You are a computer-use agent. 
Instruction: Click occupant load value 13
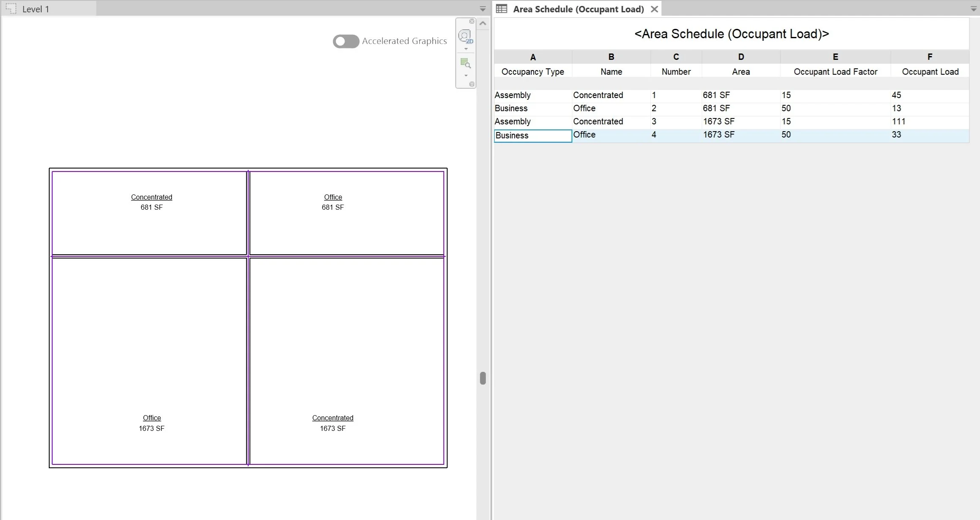pos(930,109)
